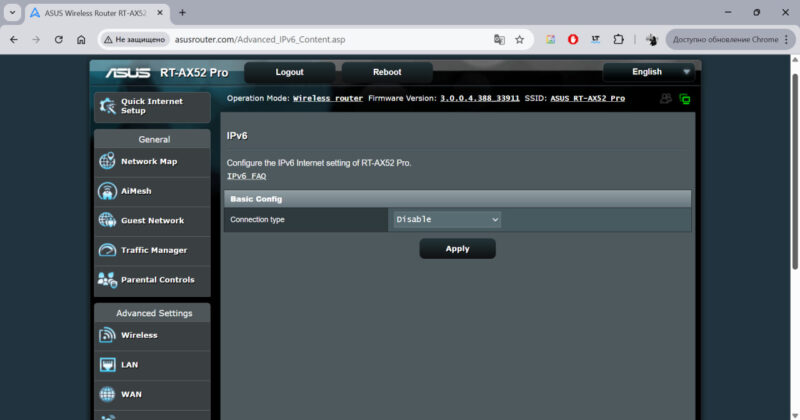The image size is (800, 420).
Task: Open the Wireless router operation mode link
Action: coord(328,98)
